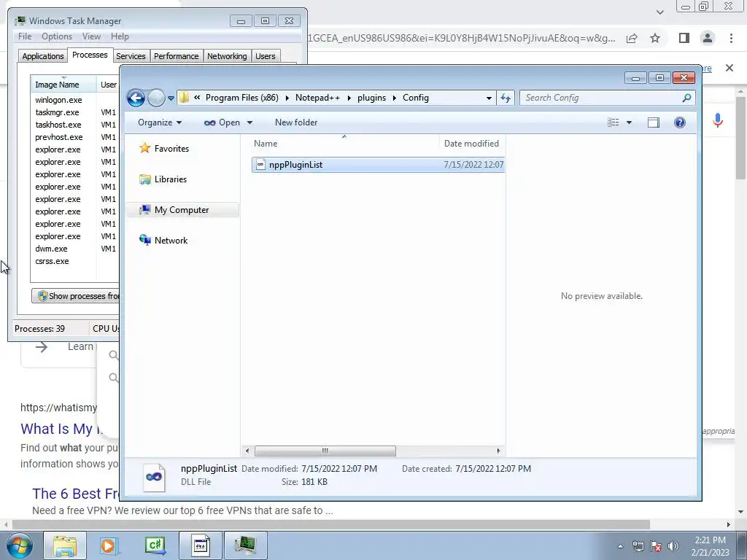747x560 pixels.
Task: Open the Chrome three-dot menu
Action: [x=731, y=38]
